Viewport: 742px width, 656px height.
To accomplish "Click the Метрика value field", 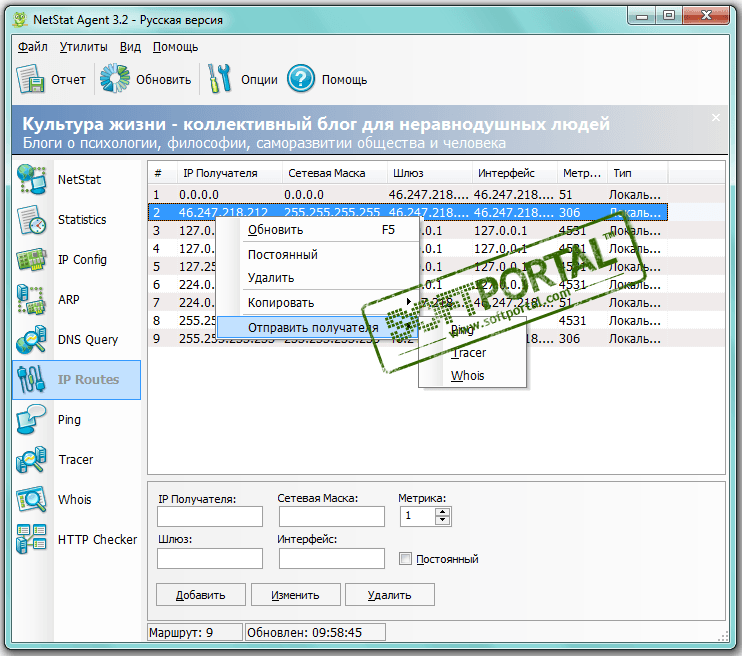I will pos(417,516).
